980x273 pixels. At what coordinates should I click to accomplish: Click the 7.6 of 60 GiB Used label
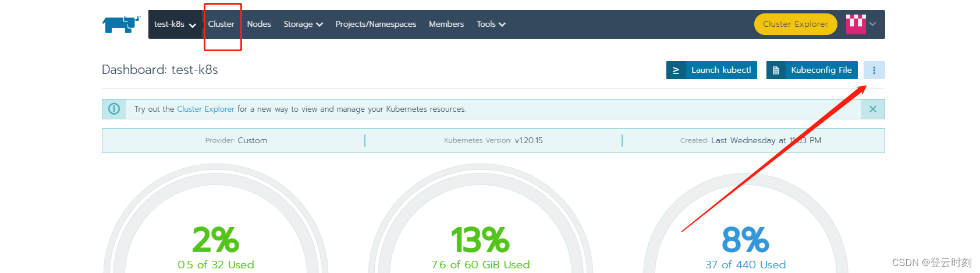(481, 265)
